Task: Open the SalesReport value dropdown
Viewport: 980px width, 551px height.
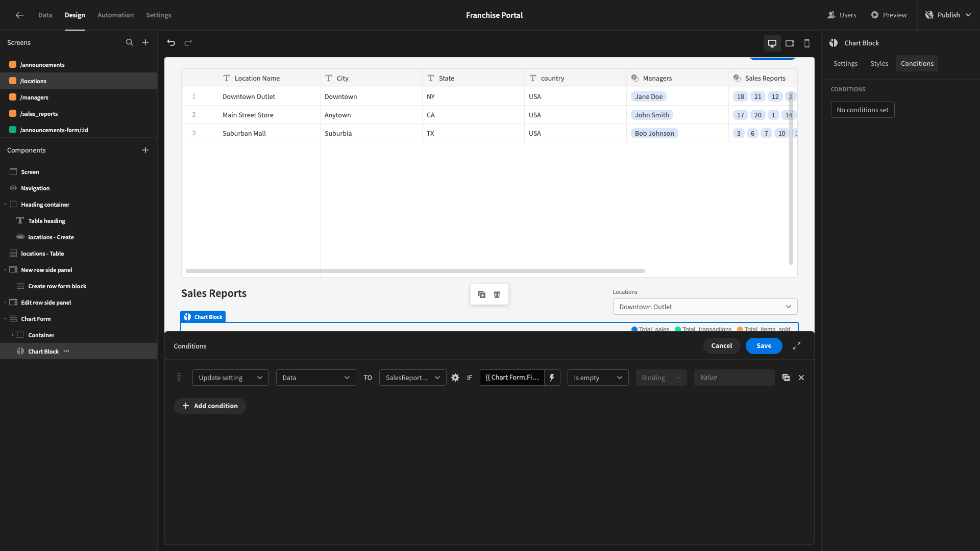Action: click(413, 378)
